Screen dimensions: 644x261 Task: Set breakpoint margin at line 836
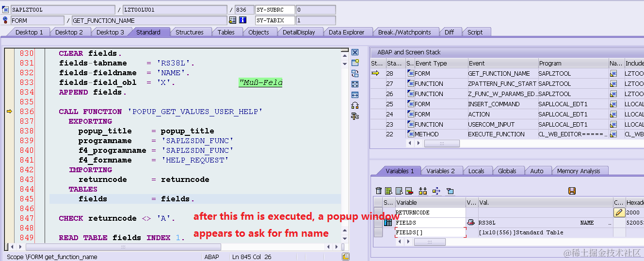[9, 112]
